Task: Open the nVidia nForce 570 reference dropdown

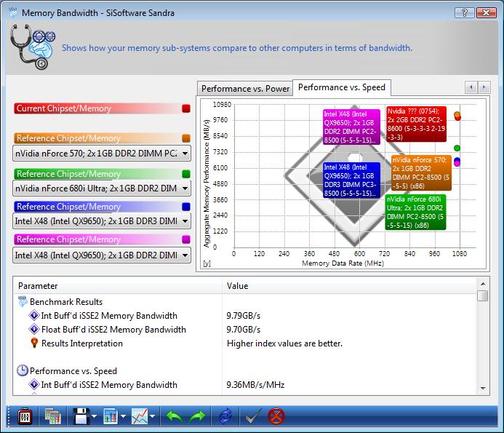Action: (x=102, y=154)
